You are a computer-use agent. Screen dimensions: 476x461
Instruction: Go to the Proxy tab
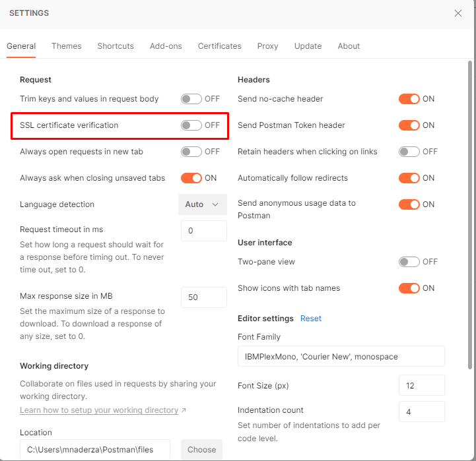(267, 46)
